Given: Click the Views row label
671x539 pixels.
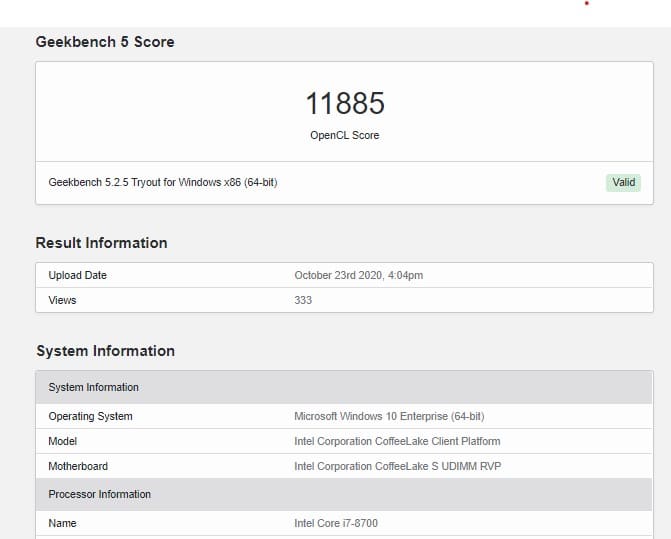Looking at the screenshot, I should pos(62,300).
